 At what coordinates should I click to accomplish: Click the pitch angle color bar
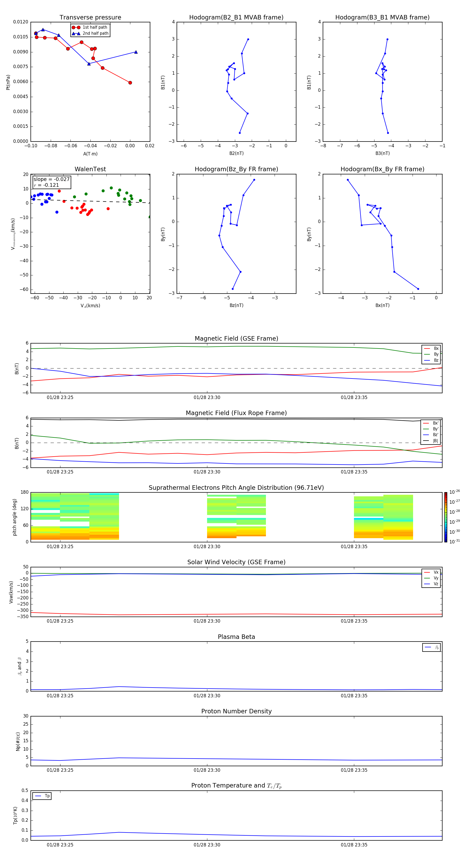[446, 517]
